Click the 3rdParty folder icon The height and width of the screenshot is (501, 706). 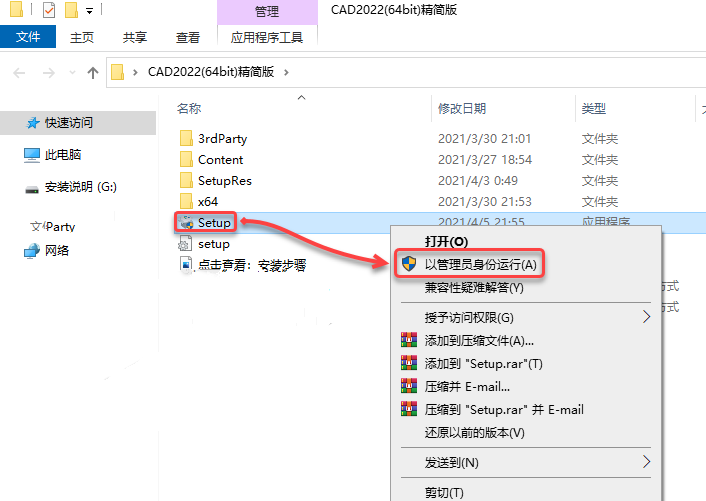pyautogui.click(x=186, y=138)
